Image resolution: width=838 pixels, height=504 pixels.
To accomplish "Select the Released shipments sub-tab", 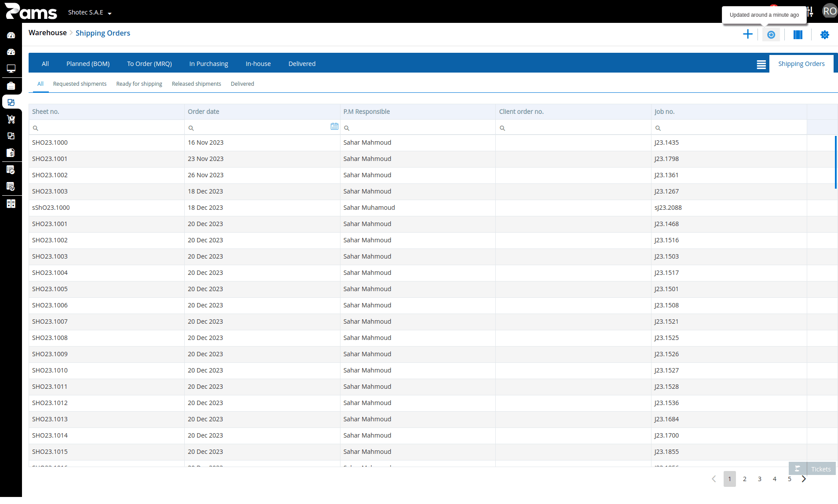I will (x=196, y=84).
